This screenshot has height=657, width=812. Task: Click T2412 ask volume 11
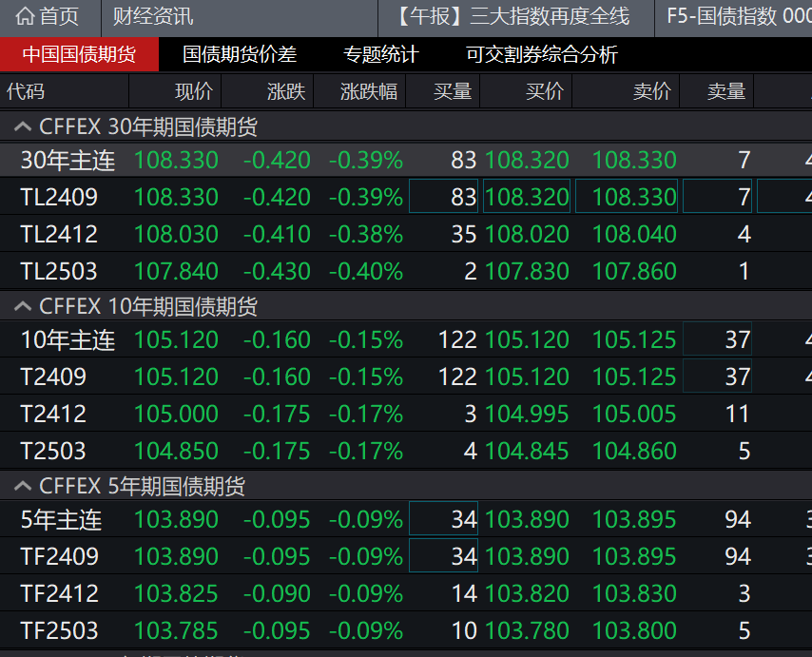(738, 415)
